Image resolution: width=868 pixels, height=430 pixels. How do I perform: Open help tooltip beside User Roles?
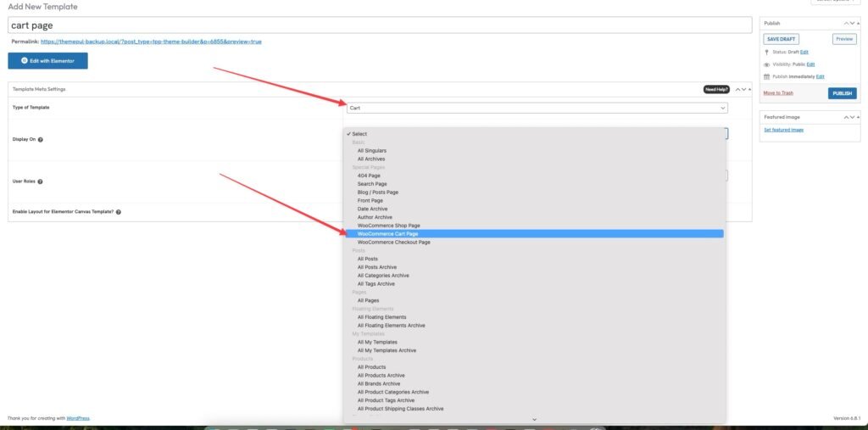pyautogui.click(x=41, y=181)
